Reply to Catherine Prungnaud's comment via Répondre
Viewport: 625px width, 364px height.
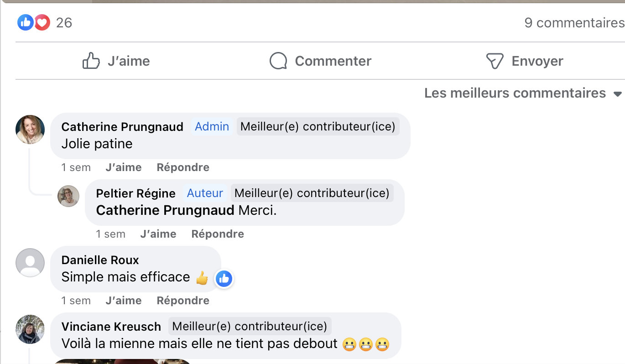point(183,167)
